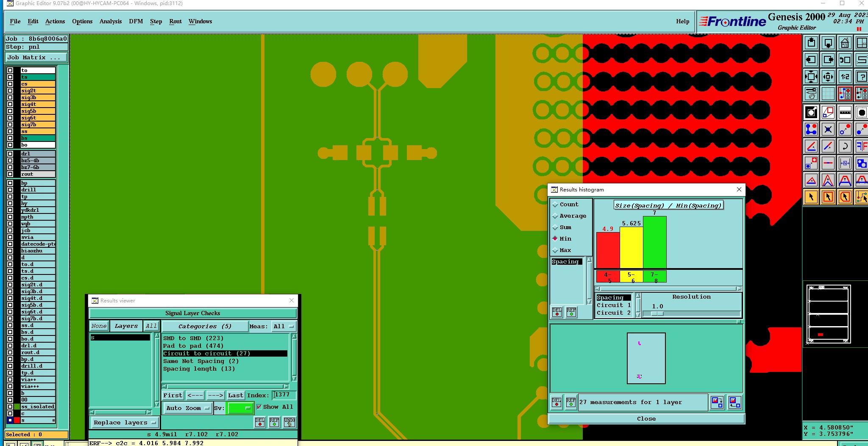
Task: Select Same Net Spacing (2) category
Action: point(201,361)
